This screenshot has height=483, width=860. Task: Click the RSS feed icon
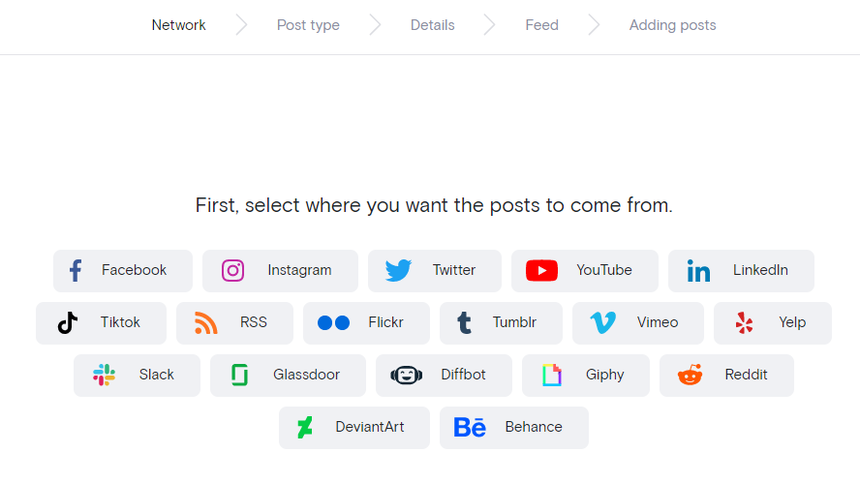[x=206, y=323]
